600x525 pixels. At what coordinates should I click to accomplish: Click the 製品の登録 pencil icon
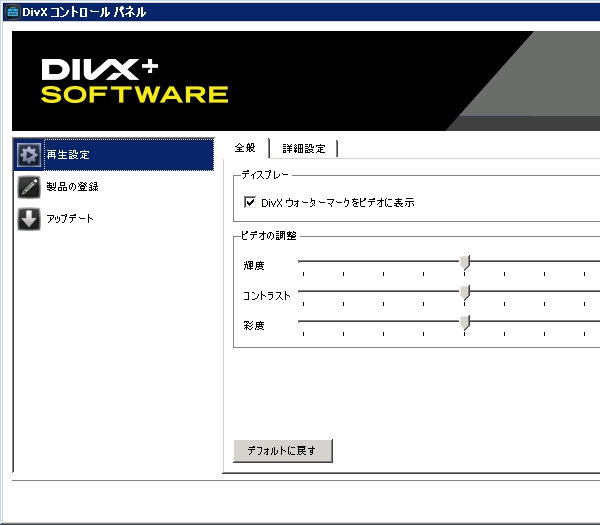pos(29,187)
